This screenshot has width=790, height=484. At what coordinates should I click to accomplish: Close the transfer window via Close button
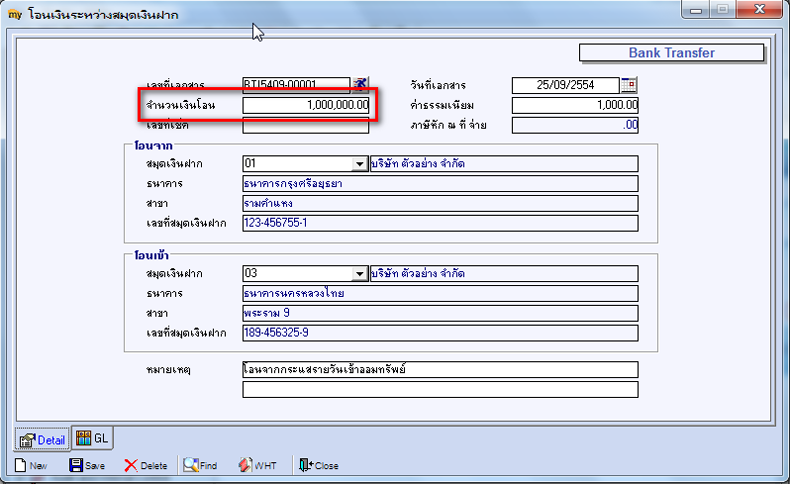click(x=318, y=465)
